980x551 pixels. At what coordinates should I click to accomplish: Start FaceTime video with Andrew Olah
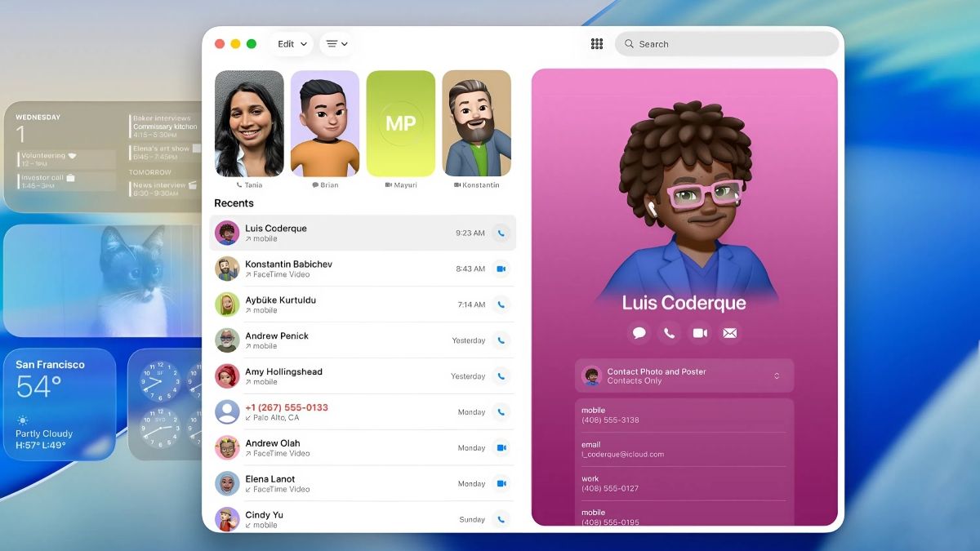[x=501, y=447]
